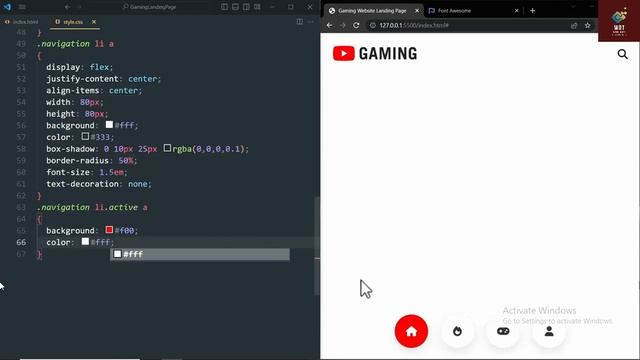This screenshot has height=360, width=640.
Task: Open the VS Code hamburger menu
Action: pos(22,7)
